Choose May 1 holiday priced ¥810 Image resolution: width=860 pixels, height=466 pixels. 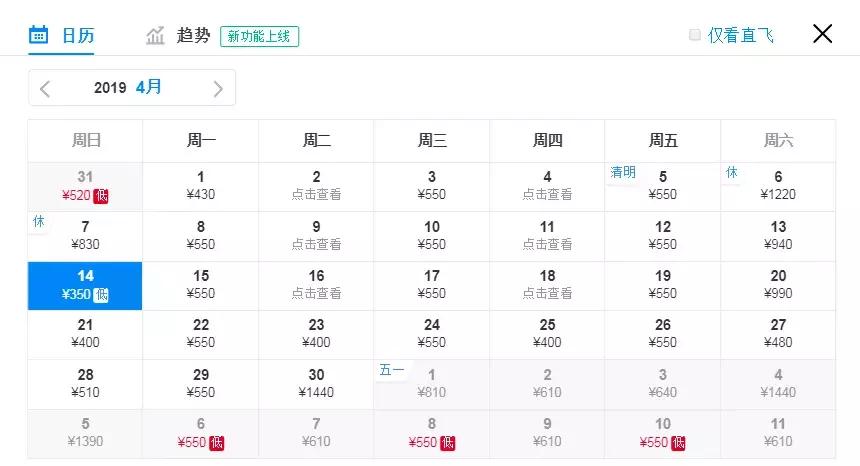(x=432, y=383)
